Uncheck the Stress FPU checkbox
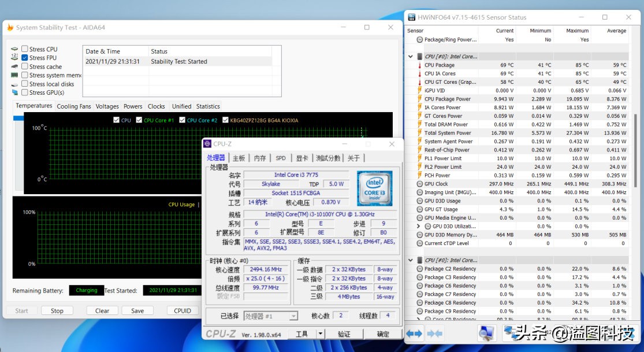The height and width of the screenshot is (352, 644). 25,58
